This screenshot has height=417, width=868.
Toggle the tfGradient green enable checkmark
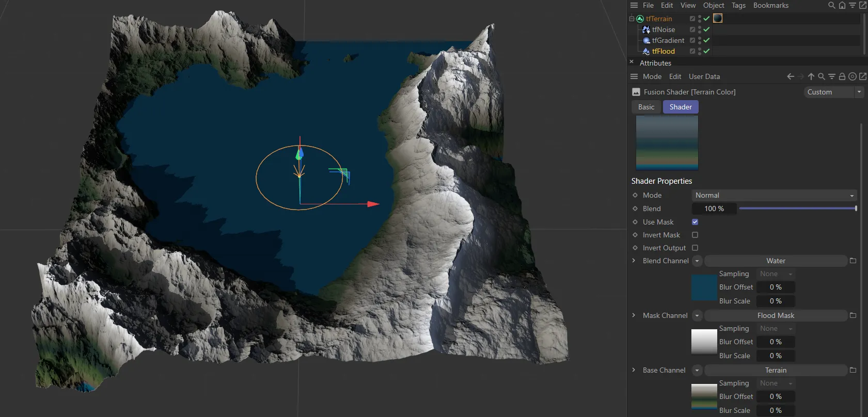coord(706,40)
